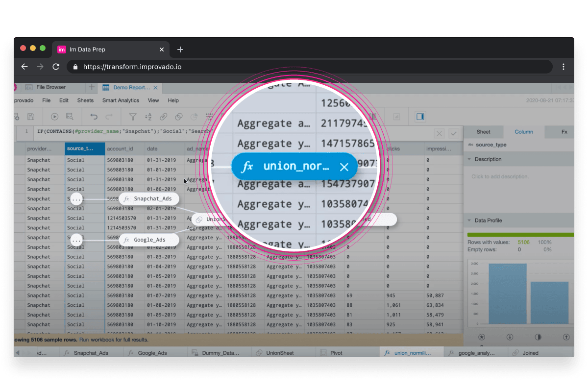Click the Join link icon
Viewport: 588px width, 392px height.
pyautogui.click(x=164, y=117)
